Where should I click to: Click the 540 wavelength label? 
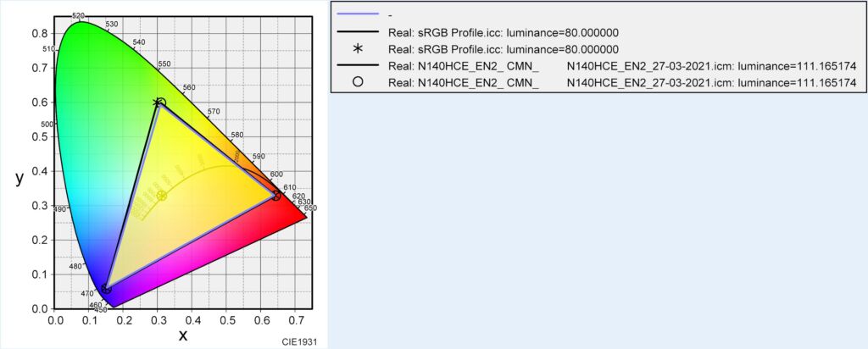coord(139,42)
